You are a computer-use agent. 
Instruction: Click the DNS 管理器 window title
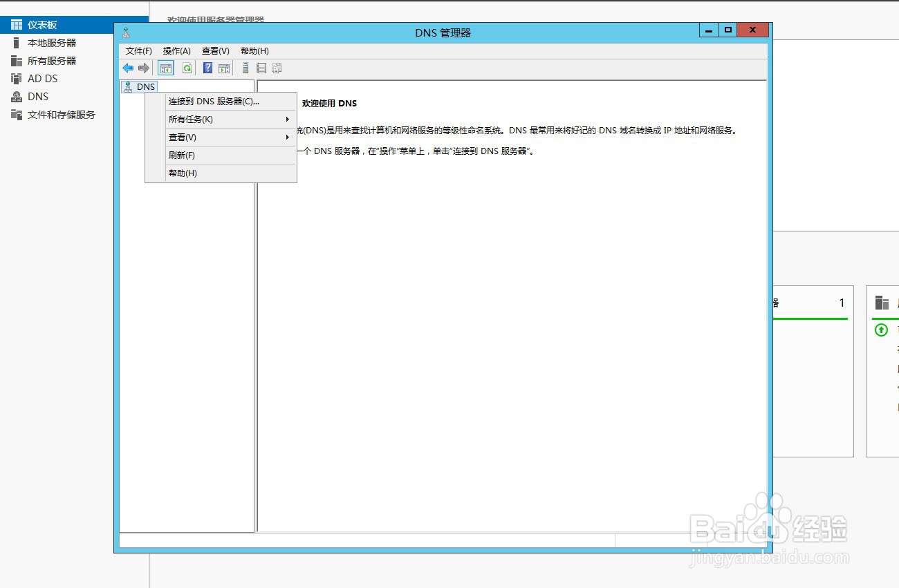443,32
